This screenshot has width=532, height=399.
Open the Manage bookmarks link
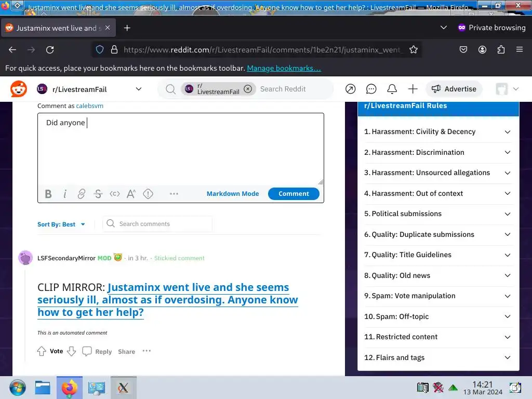[284, 68]
